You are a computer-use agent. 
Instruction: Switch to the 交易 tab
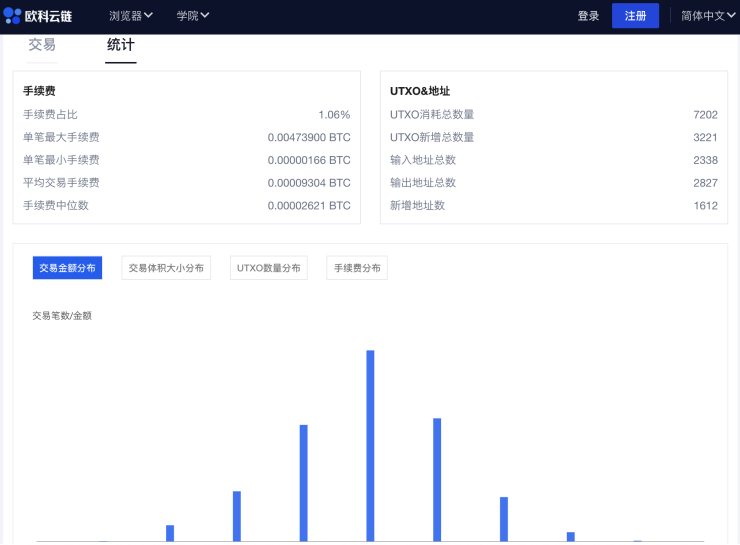42,45
